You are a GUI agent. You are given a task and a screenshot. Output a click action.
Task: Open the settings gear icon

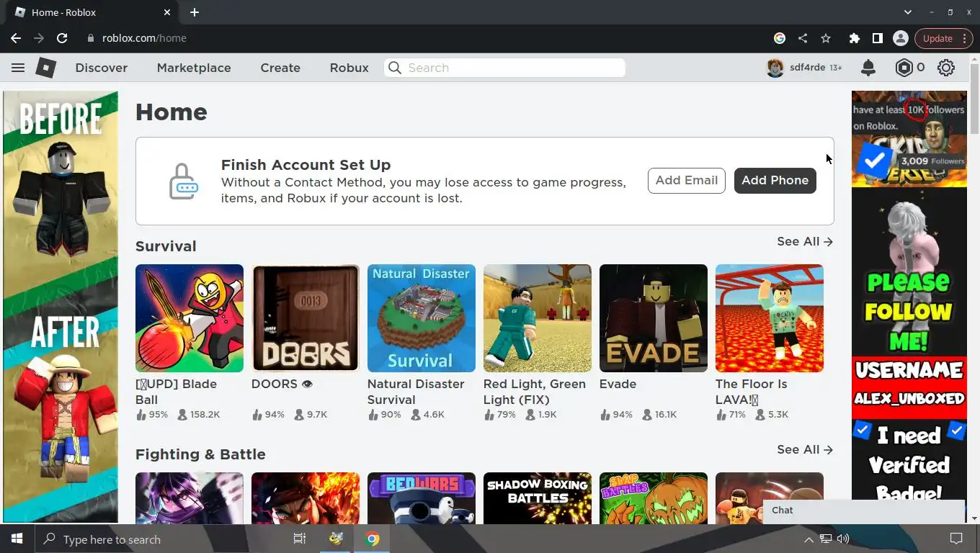click(x=946, y=68)
